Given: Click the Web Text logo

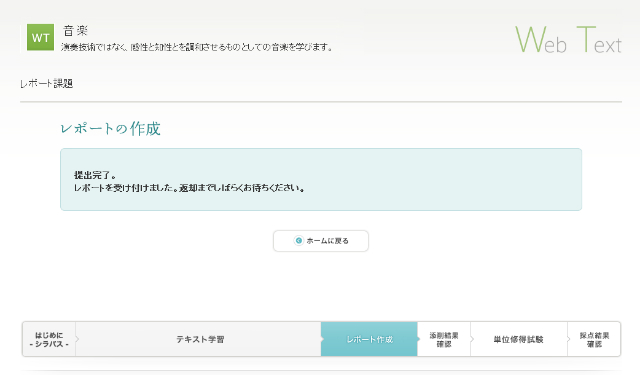Looking at the screenshot, I should tap(568, 39).
